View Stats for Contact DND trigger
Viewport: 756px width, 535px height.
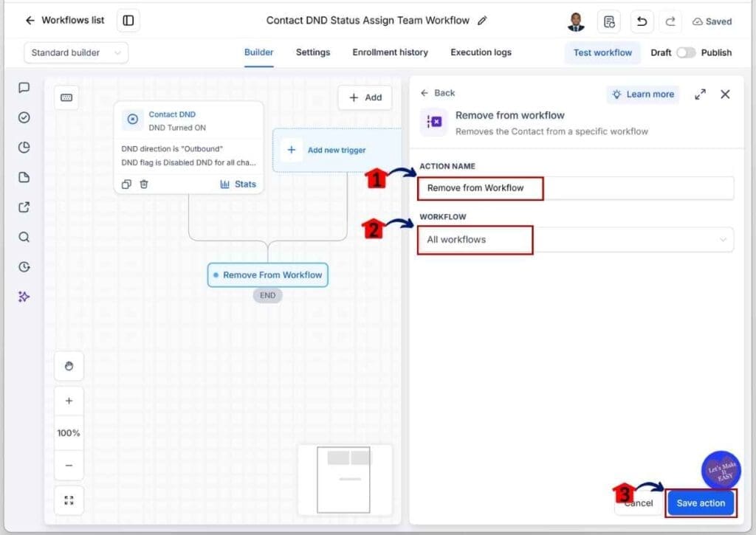(x=238, y=184)
